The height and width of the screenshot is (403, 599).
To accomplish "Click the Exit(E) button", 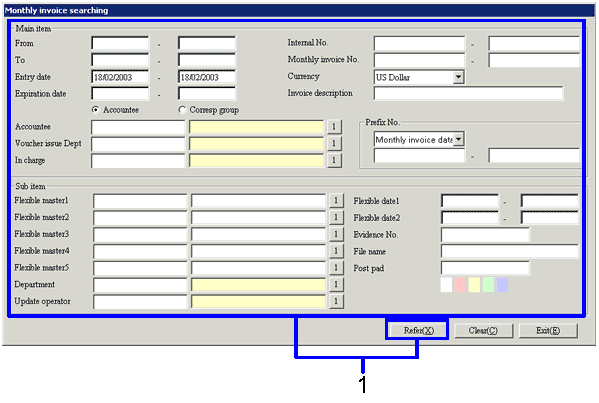I will (x=548, y=330).
